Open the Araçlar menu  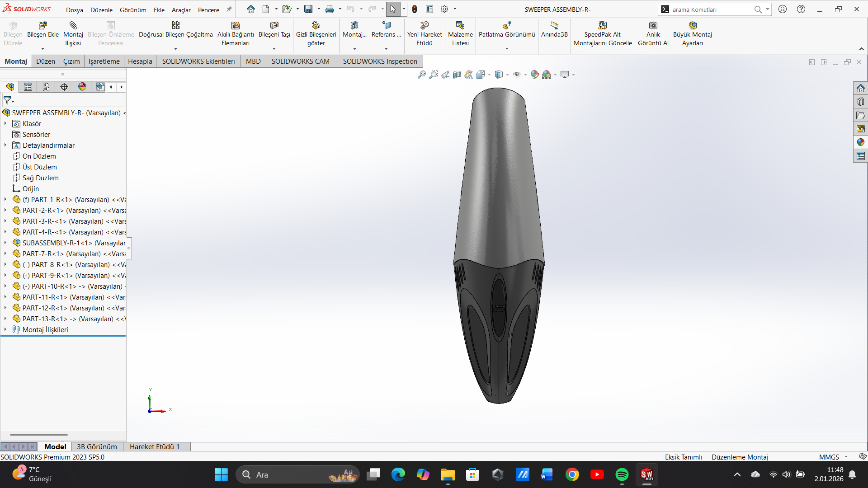coord(181,9)
